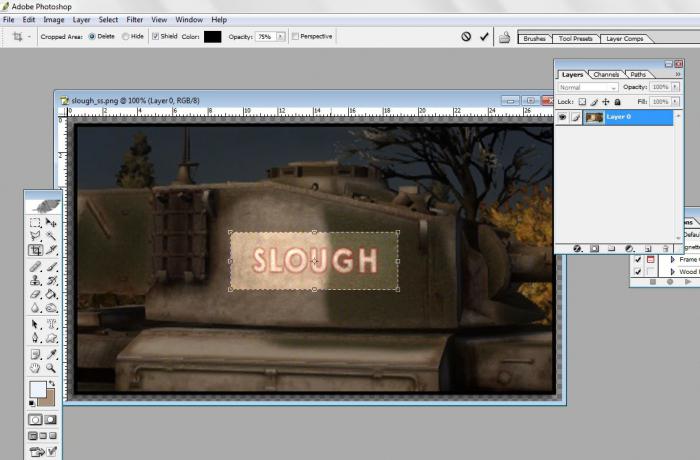Select the Zoom tool
700x460 pixels.
pos(51,368)
